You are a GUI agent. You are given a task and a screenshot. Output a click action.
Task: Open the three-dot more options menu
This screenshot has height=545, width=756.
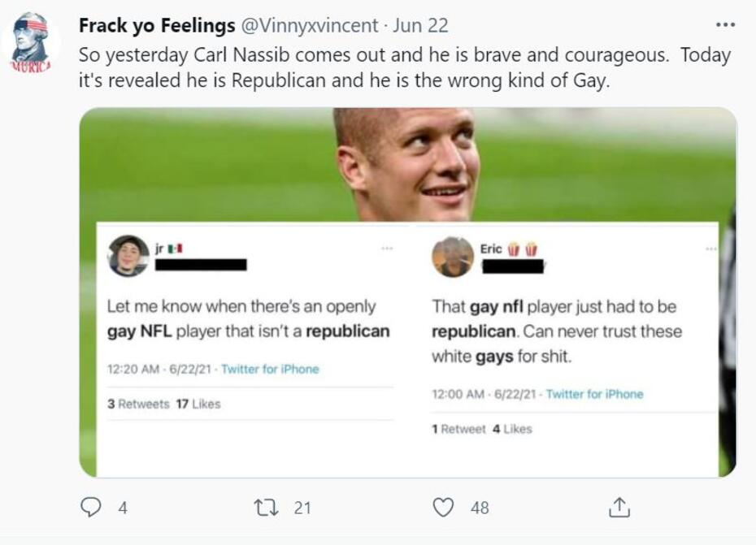[x=724, y=24]
